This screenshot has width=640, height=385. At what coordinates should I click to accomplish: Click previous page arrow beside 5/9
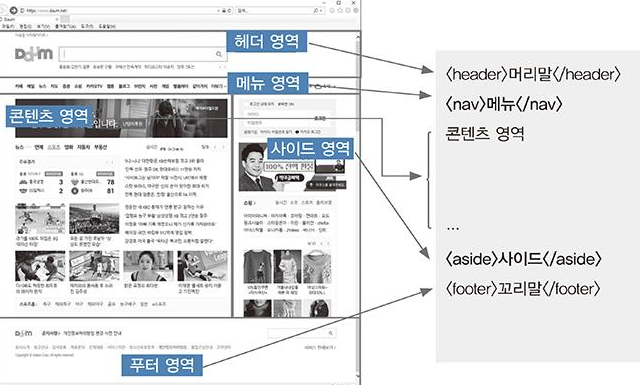[216, 147]
